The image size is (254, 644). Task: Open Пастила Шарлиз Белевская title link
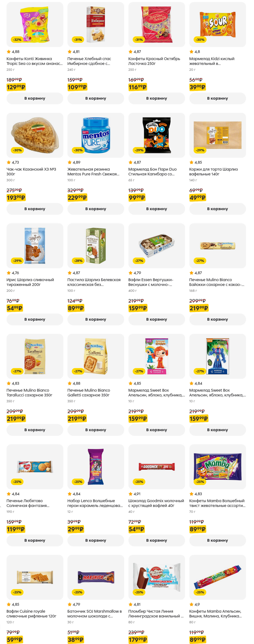[x=94, y=282]
